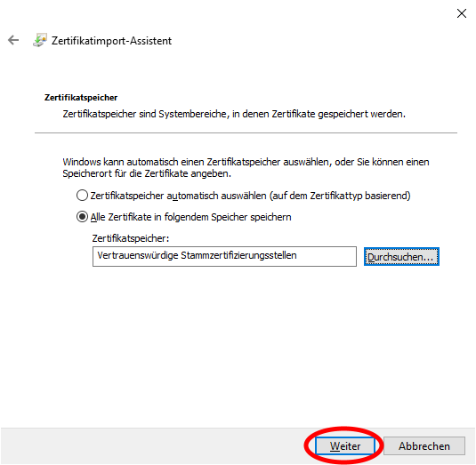Viewport: 476px width, 465px height.
Task: Select 'Alle Zertifikate in folgendem Speicher speichern'
Action: click(82, 217)
